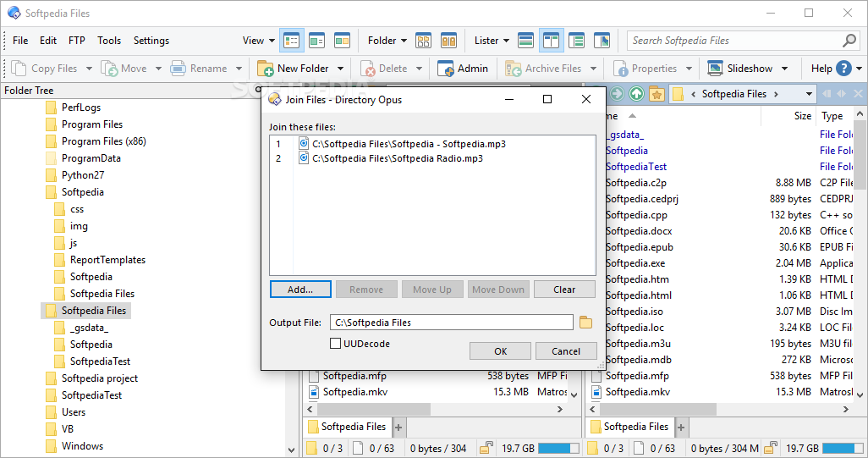Screen dimensions: 868x458
Task: Click the green forward navigation arrow
Action: tap(618, 94)
